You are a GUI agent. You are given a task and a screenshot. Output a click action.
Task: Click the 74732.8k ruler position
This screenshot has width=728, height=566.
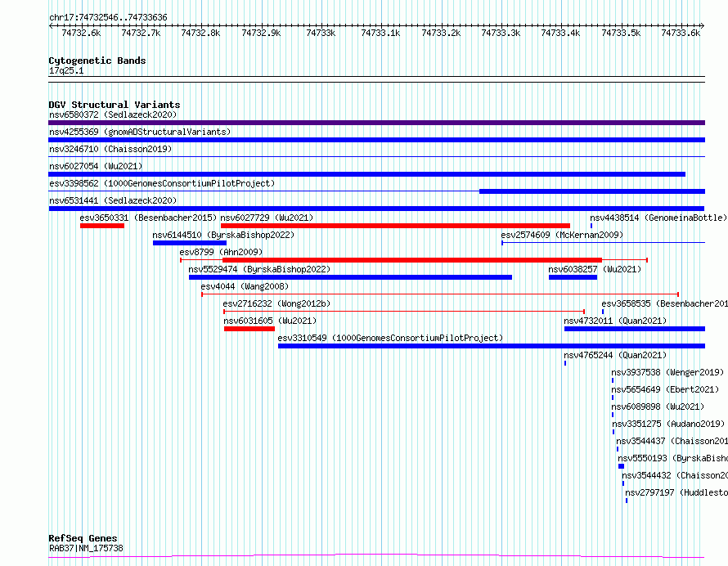(x=200, y=33)
